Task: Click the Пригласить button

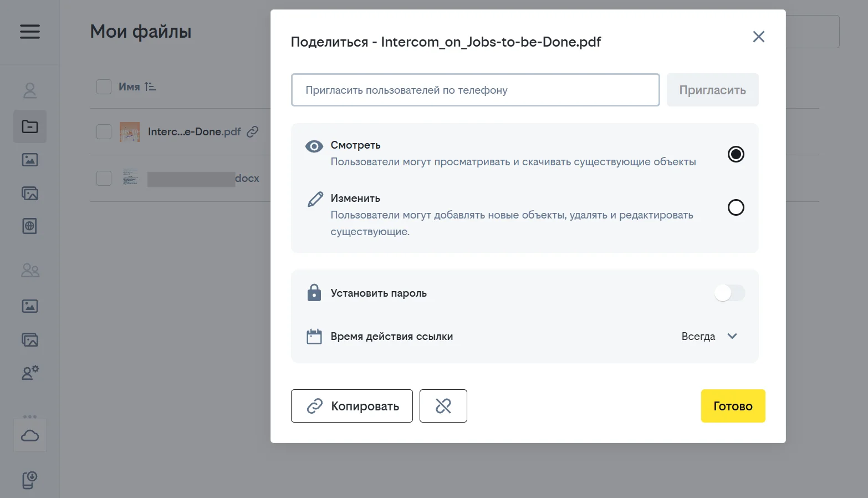Action: tap(712, 90)
